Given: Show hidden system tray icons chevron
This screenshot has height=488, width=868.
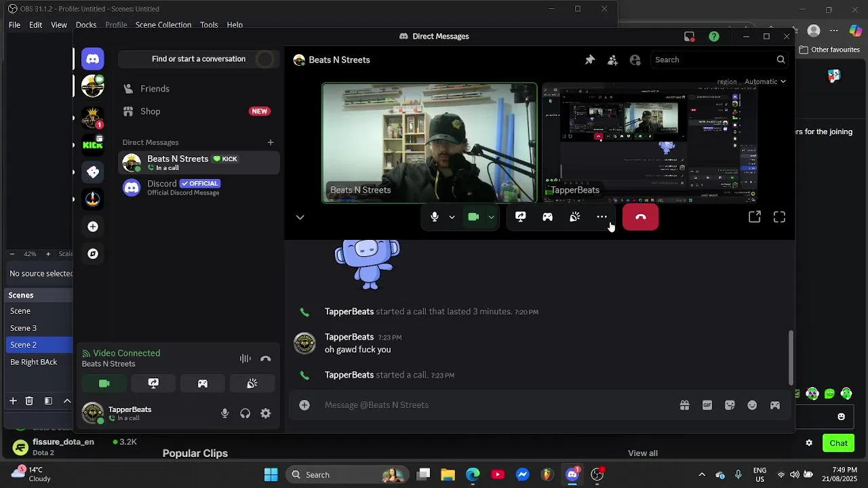Looking at the screenshot, I should (x=702, y=474).
